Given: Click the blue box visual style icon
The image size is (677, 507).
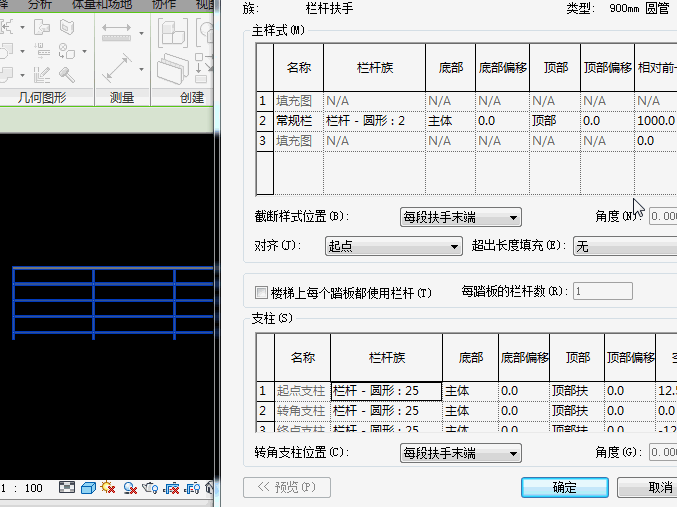Looking at the screenshot, I should point(89,488).
